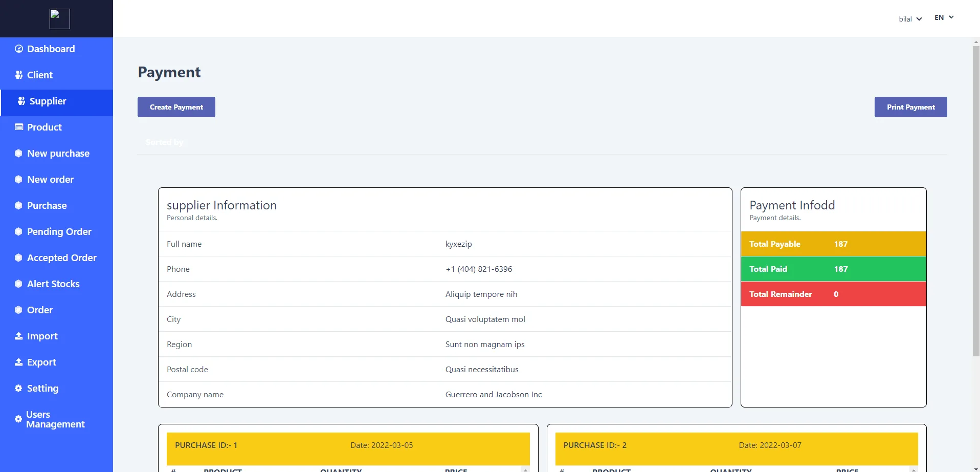Click the Print Payment button
The image size is (980, 472).
pos(910,107)
